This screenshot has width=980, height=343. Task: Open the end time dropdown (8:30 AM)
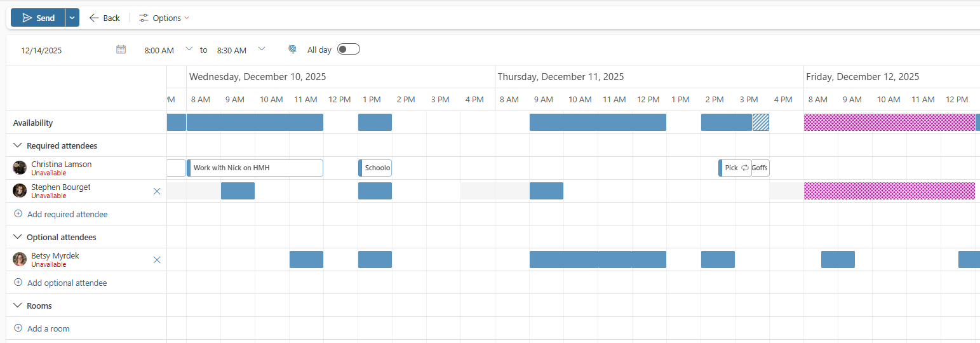[261, 49]
